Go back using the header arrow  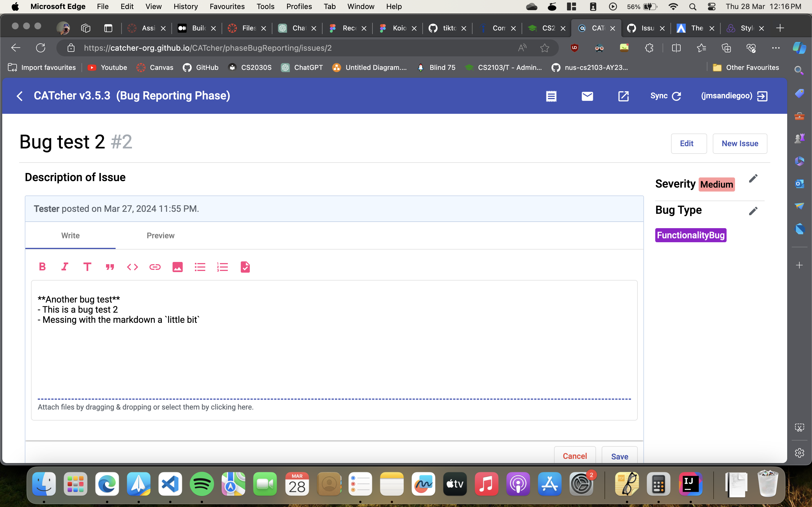[20, 96]
